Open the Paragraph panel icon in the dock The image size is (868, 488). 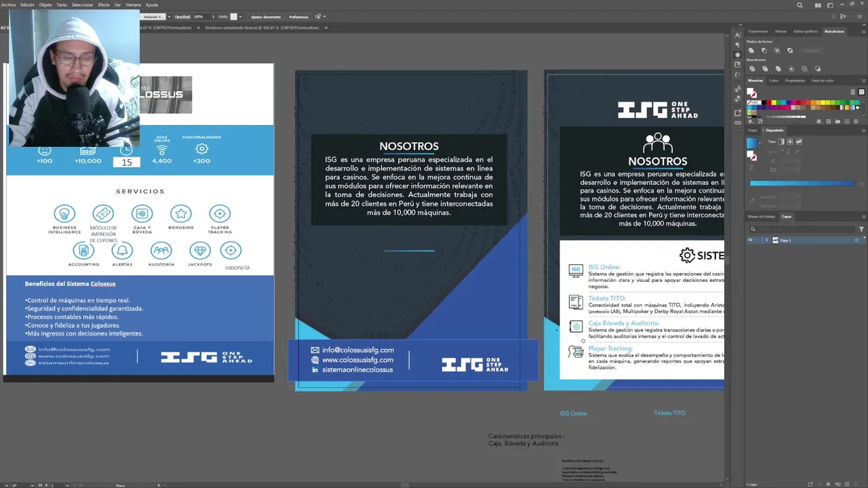tap(738, 45)
